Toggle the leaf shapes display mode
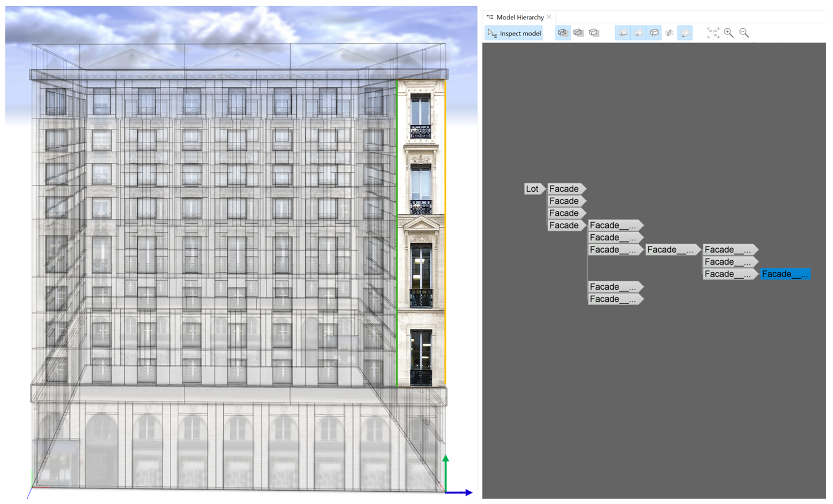 point(638,33)
